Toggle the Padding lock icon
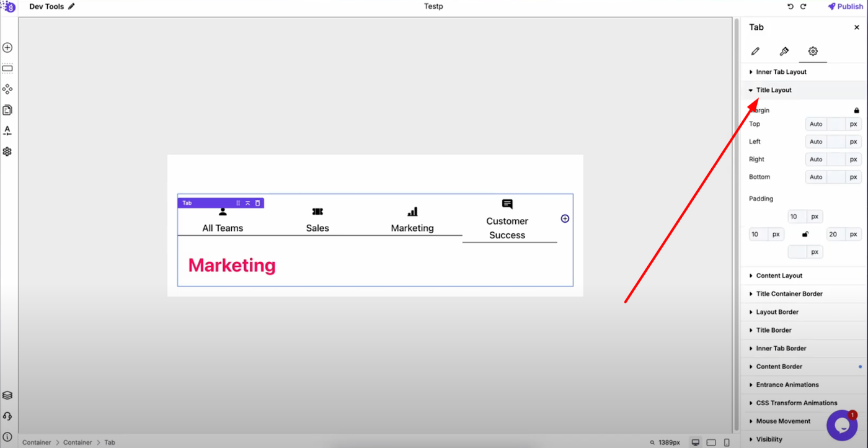The width and height of the screenshot is (868, 448). point(805,234)
